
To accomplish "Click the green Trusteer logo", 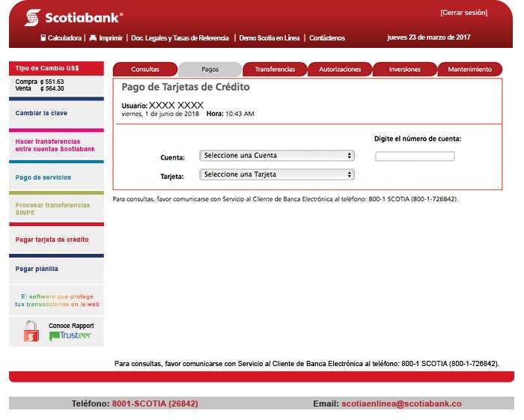I will pyautogui.click(x=70, y=336).
